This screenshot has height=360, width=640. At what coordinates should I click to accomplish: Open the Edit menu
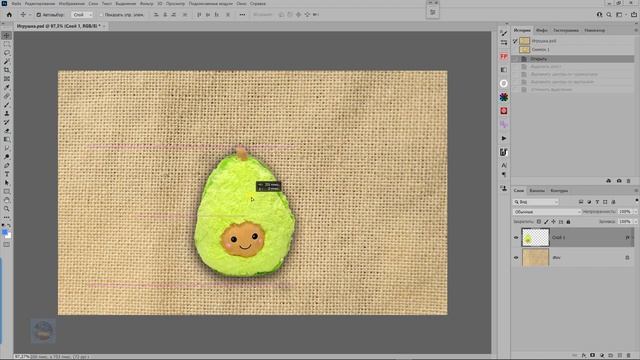click(40, 4)
